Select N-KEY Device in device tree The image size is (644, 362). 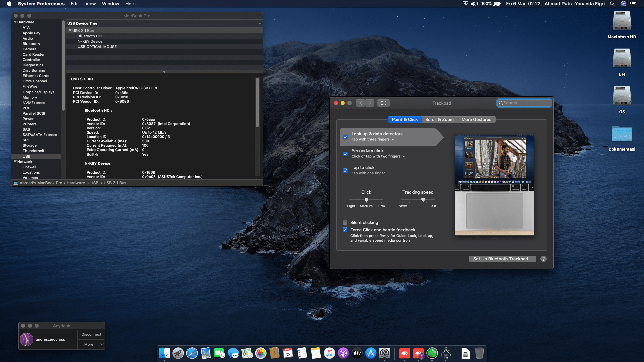tap(90, 41)
